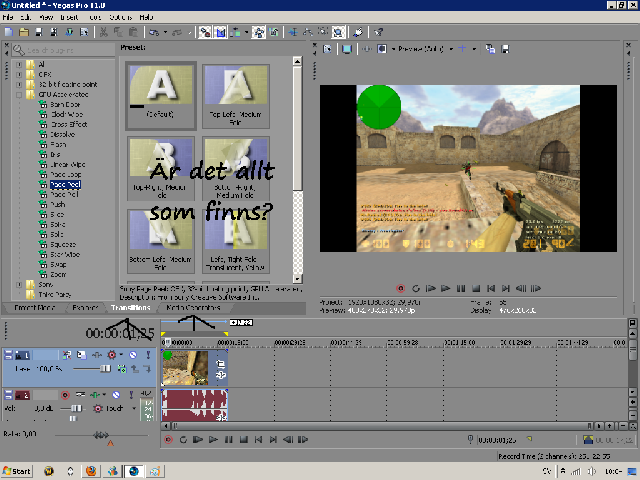Collapse the GPU Accelerated folder
This screenshot has height=480, width=640.
(19, 95)
